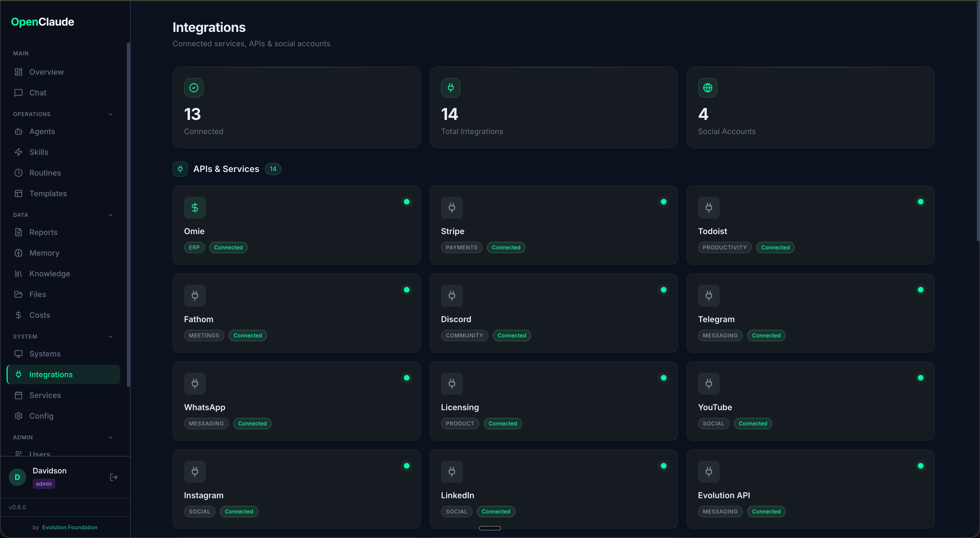
Task: Toggle the Telegram green status dot
Action: [x=920, y=290]
